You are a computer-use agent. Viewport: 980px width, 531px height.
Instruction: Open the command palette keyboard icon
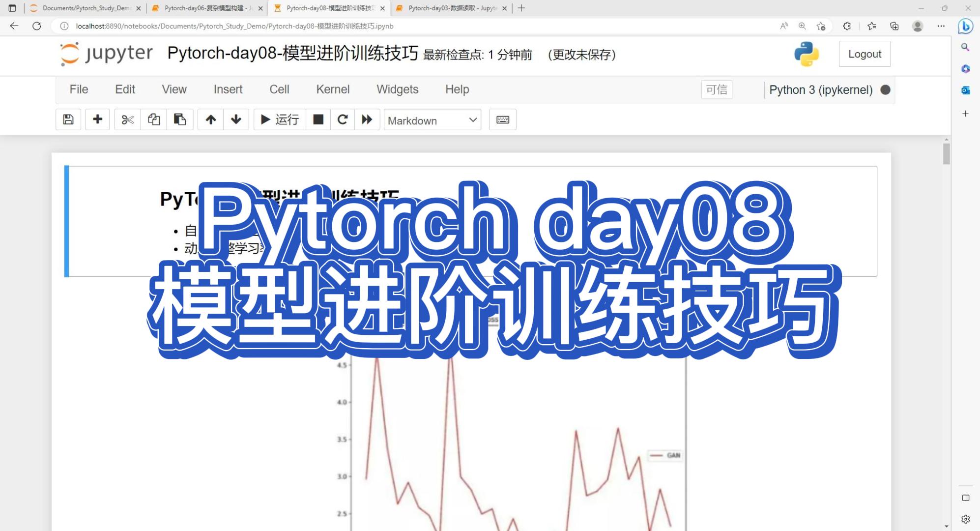click(502, 119)
